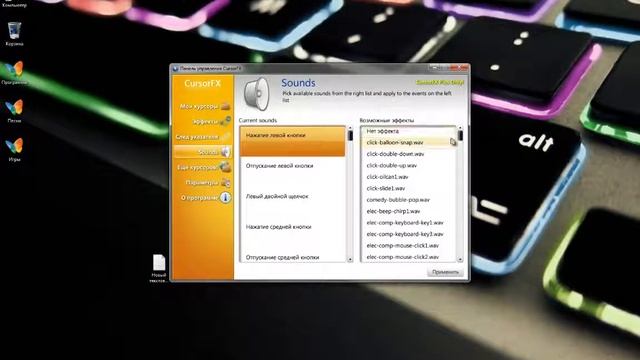Open the Песни desktop shortcut
This screenshot has width=640, height=360.
point(14,111)
